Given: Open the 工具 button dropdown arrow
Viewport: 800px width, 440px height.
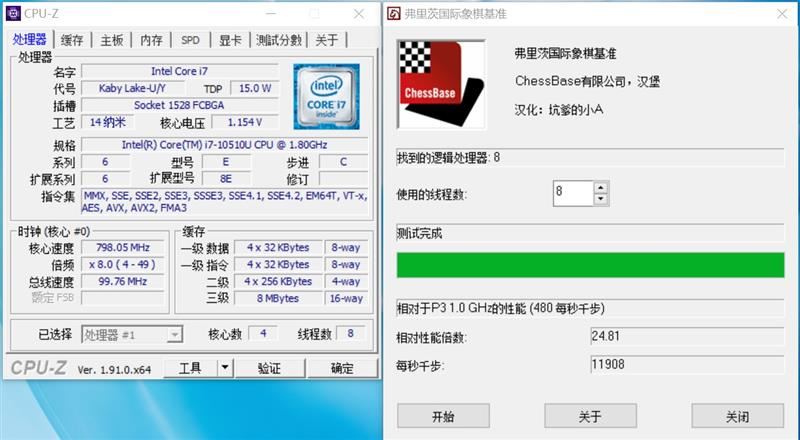Looking at the screenshot, I should 225,368.
